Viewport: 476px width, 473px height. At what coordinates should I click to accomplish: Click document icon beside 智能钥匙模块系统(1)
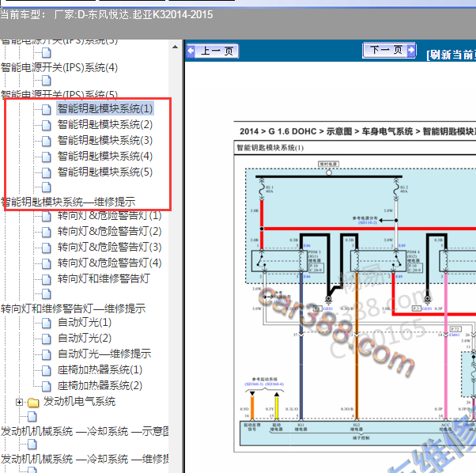click(46, 109)
